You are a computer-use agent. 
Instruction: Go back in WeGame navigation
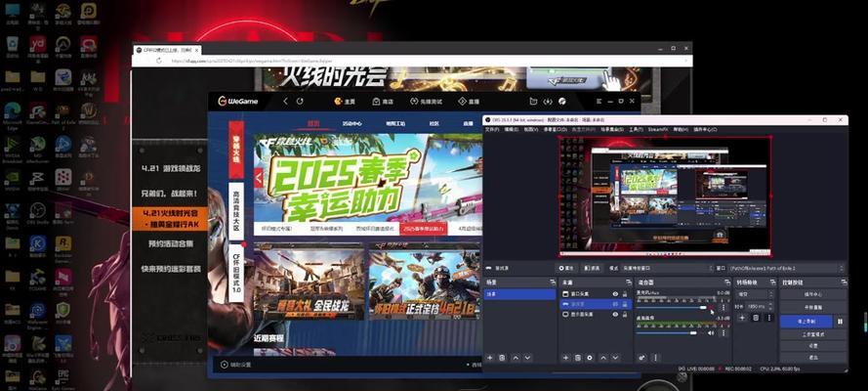pyautogui.click(x=286, y=102)
